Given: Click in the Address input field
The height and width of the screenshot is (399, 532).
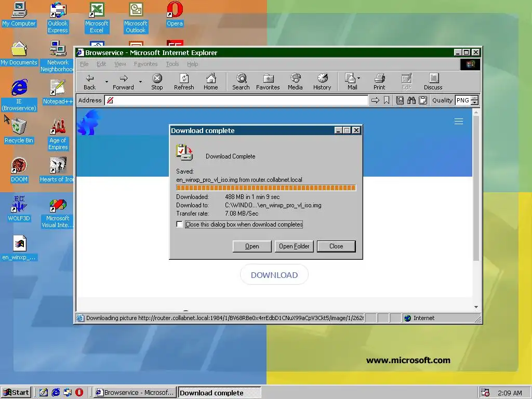Looking at the screenshot, I should [236, 100].
